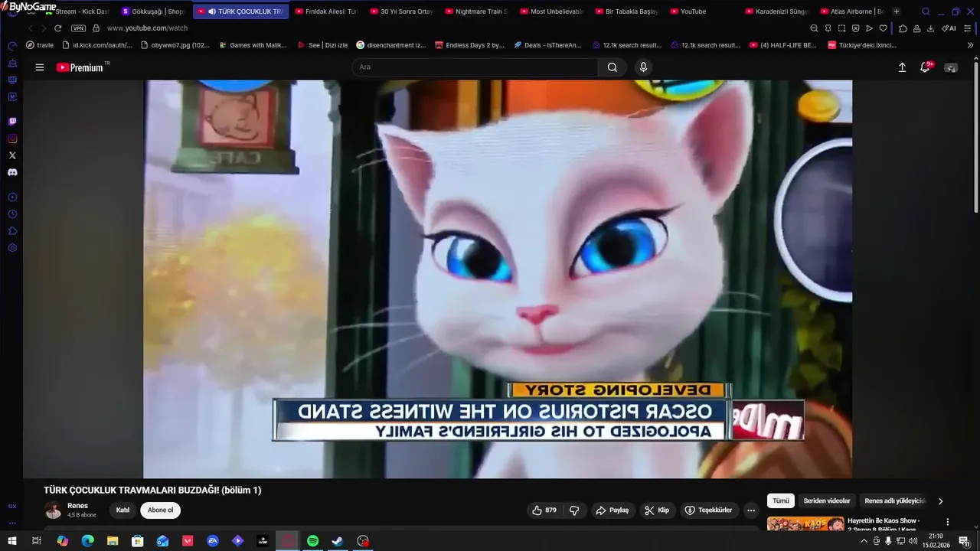Open the YouTube account avatar menu
This screenshot has width=980, height=551.
pos(952,67)
